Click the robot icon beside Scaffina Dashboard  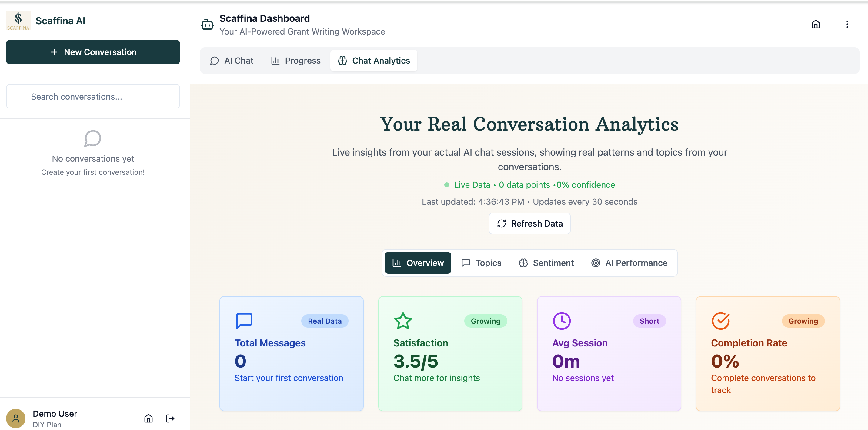207,25
